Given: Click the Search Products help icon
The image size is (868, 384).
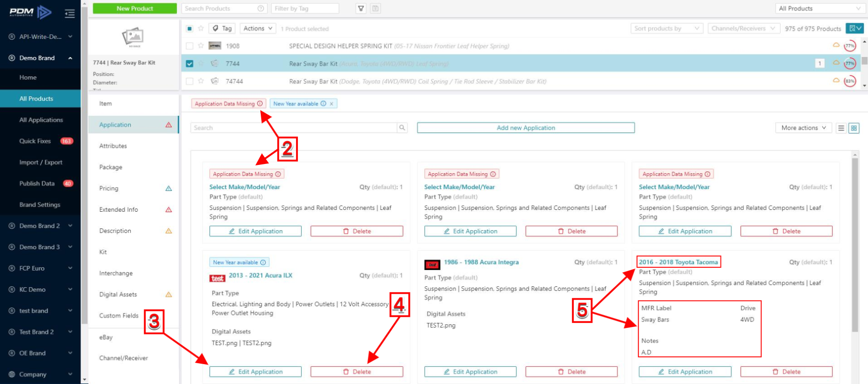Looking at the screenshot, I should pyautogui.click(x=261, y=8).
